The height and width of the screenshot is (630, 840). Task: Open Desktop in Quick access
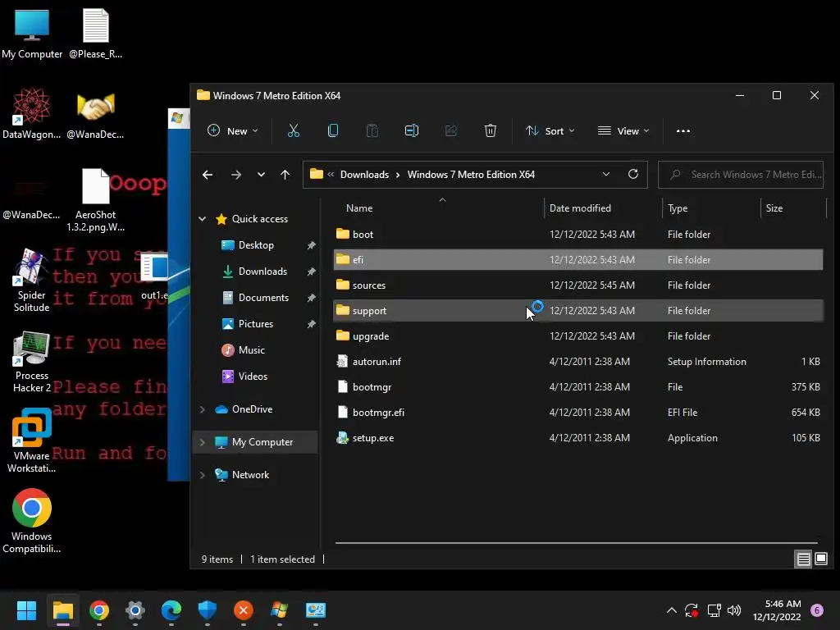tap(256, 244)
